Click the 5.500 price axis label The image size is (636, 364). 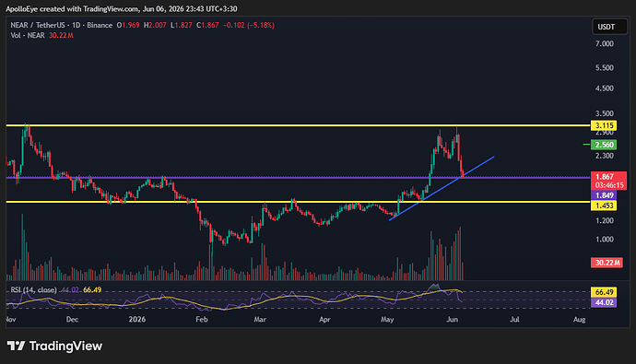tap(605, 67)
